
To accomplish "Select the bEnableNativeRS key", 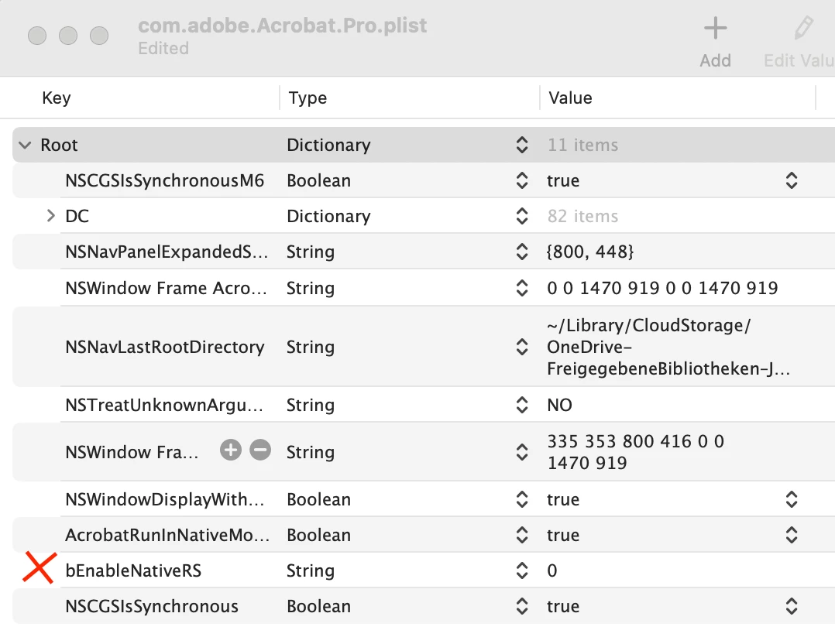I will tap(133, 570).
